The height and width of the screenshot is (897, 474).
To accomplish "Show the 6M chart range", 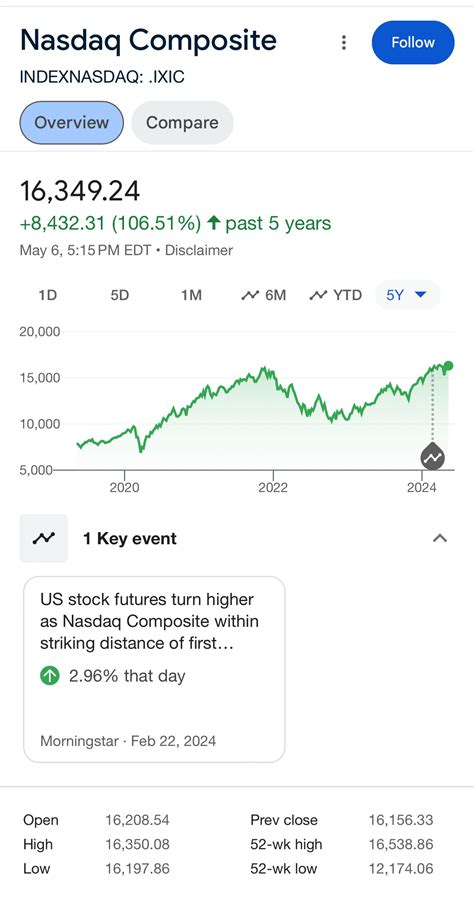I will [x=264, y=295].
